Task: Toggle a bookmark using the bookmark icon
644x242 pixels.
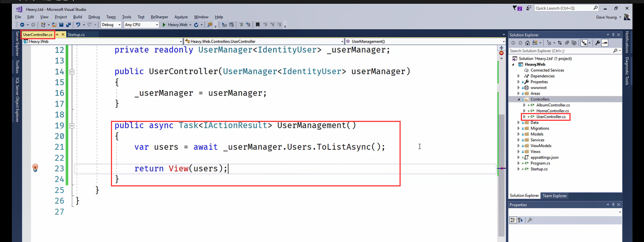Action: 257,25
